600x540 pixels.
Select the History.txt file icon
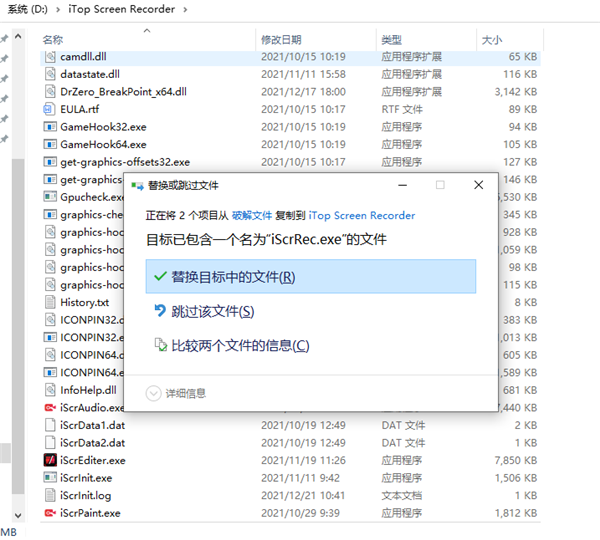coord(50,302)
